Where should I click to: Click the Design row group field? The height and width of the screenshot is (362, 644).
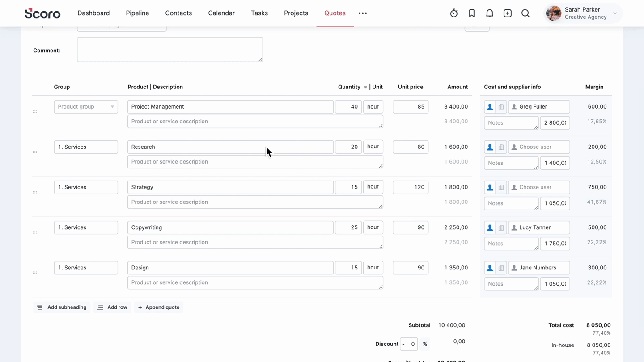click(86, 268)
